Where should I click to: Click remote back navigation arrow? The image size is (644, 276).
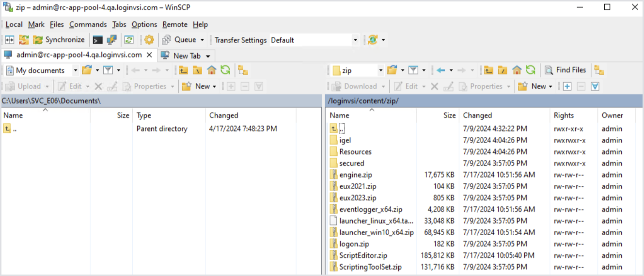click(440, 70)
